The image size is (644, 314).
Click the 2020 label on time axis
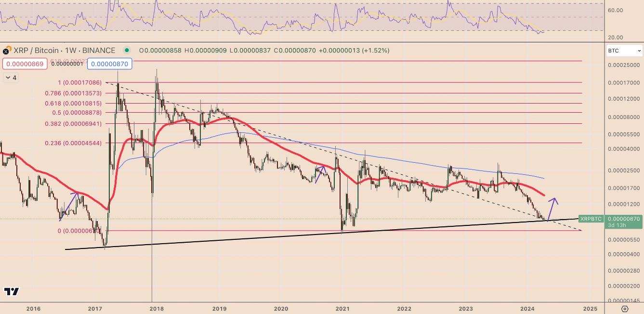click(x=281, y=308)
